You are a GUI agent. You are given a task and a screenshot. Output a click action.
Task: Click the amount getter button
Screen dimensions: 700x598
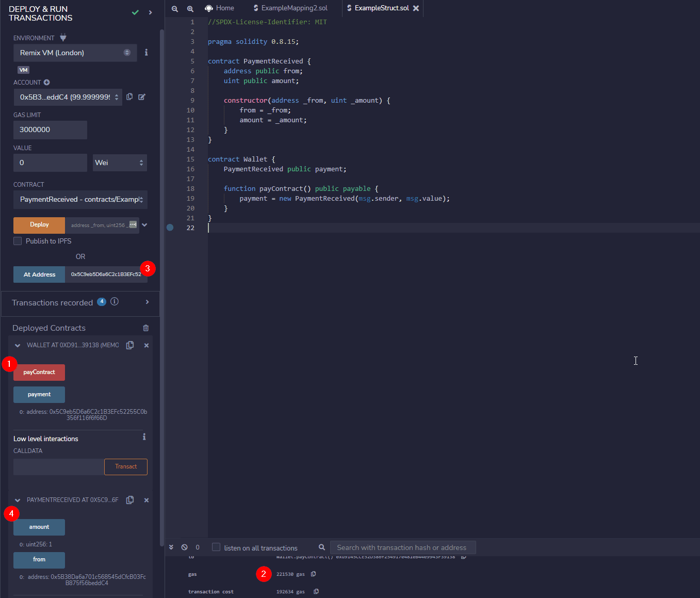pos(39,527)
